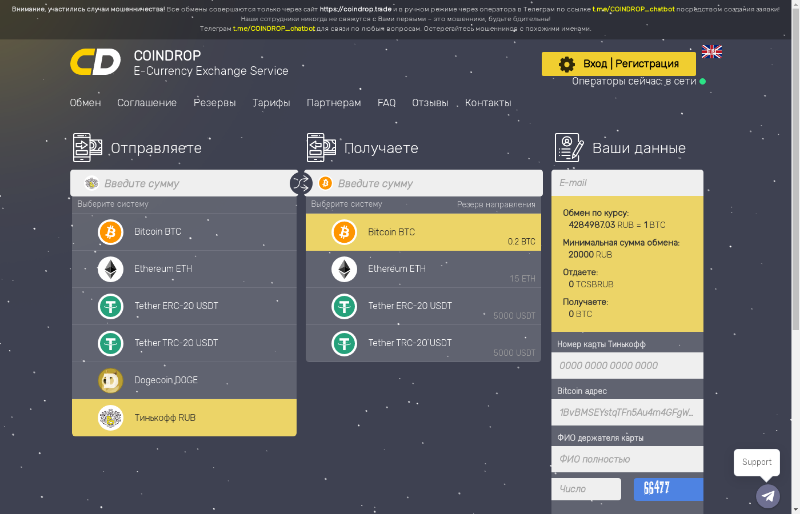This screenshot has width=800, height=514.
Task: Click the Tinkoff card number field
Action: click(627, 365)
